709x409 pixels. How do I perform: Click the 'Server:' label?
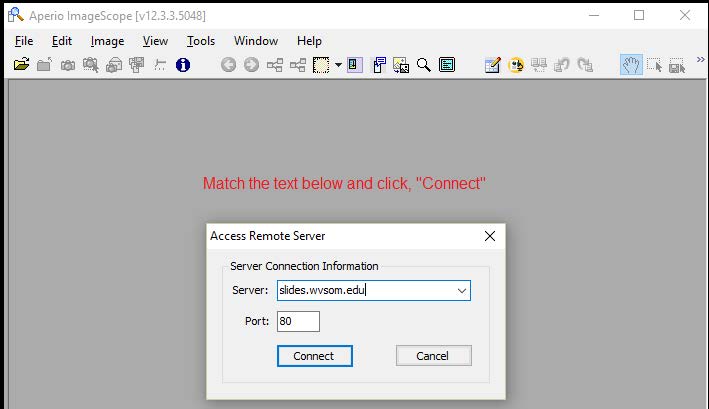pyautogui.click(x=250, y=290)
